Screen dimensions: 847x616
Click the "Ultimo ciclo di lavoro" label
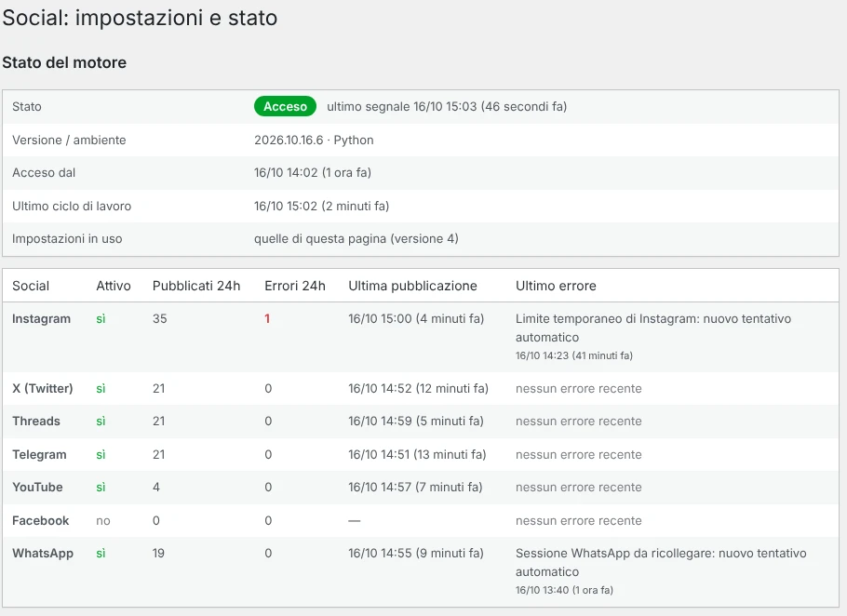(x=72, y=207)
